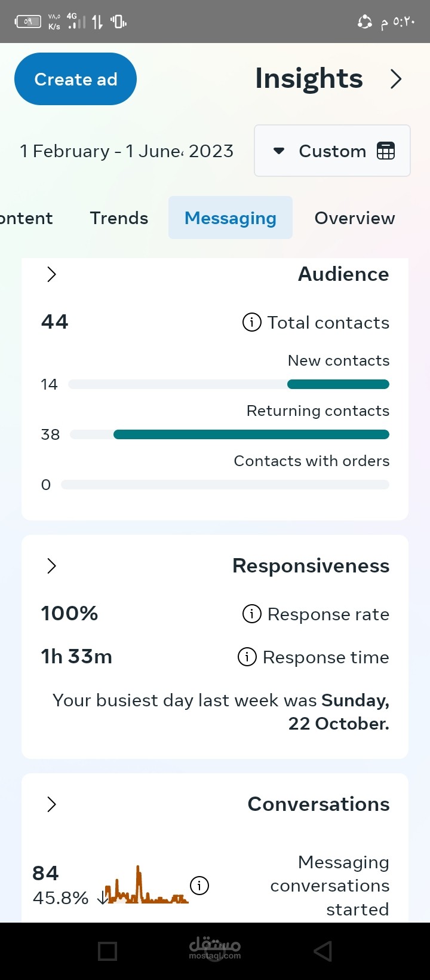Tap the Response rate info icon
The height and width of the screenshot is (980, 430).
pyautogui.click(x=251, y=614)
